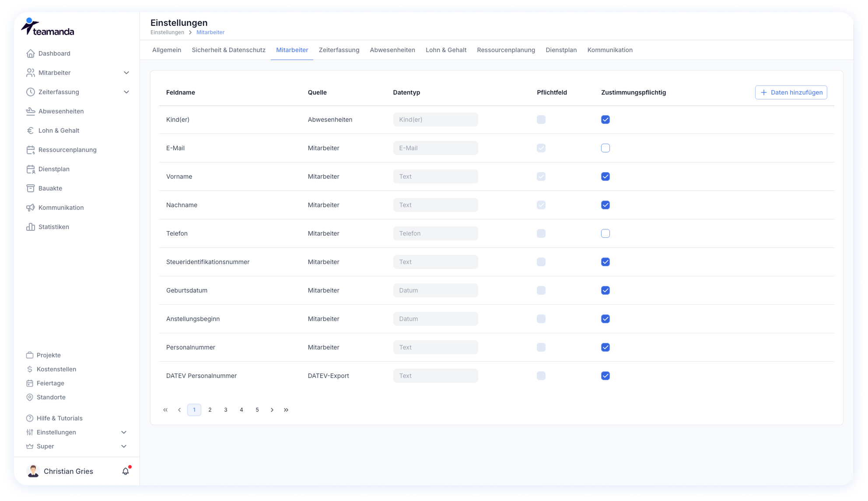Click the Standorte location pin icon
868x501 pixels.
pyautogui.click(x=30, y=397)
